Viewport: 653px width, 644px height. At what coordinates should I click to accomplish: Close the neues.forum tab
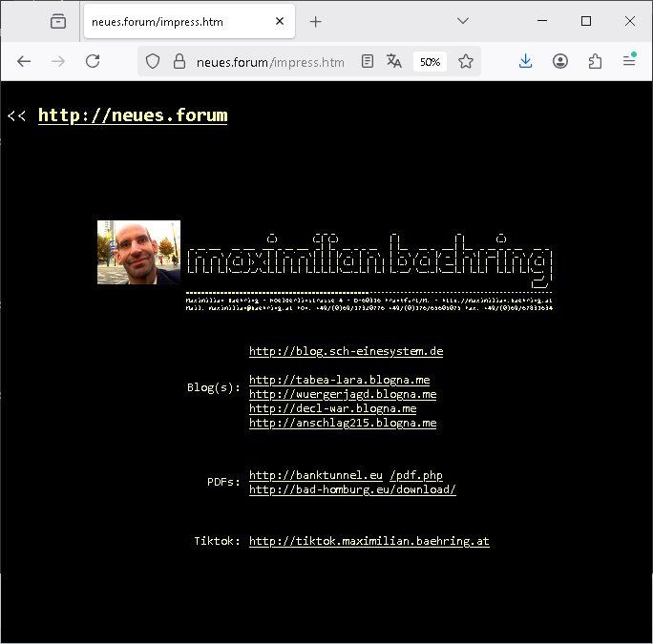click(x=279, y=21)
